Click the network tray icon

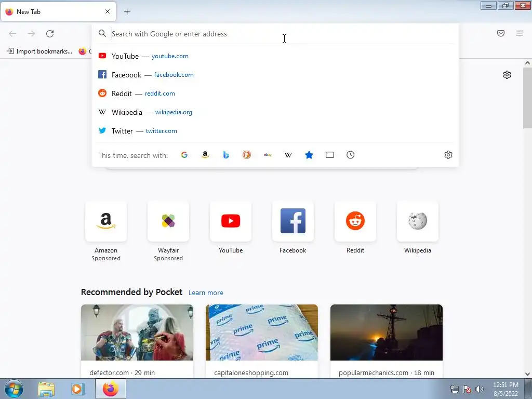(454, 389)
